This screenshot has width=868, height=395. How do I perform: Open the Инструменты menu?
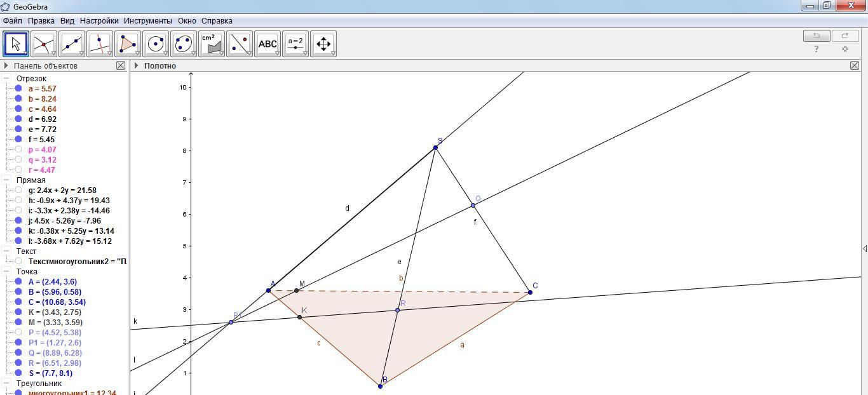(x=148, y=21)
